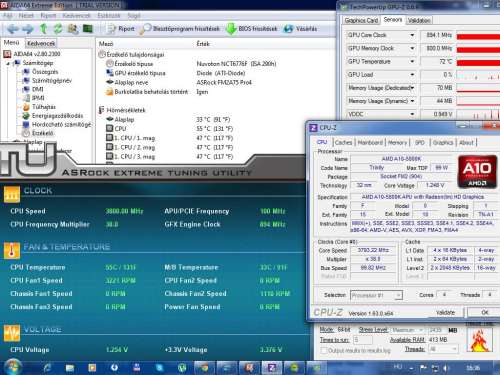Open the Fájl menu in AIDA64

[x=8, y=15]
